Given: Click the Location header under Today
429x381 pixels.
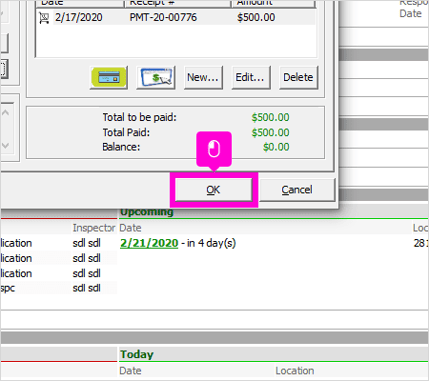Looking at the screenshot, I should point(295,371).
